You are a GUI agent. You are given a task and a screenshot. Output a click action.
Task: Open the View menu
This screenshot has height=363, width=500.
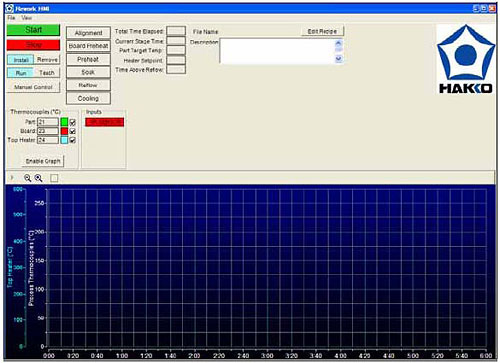(x=27, y=18)
